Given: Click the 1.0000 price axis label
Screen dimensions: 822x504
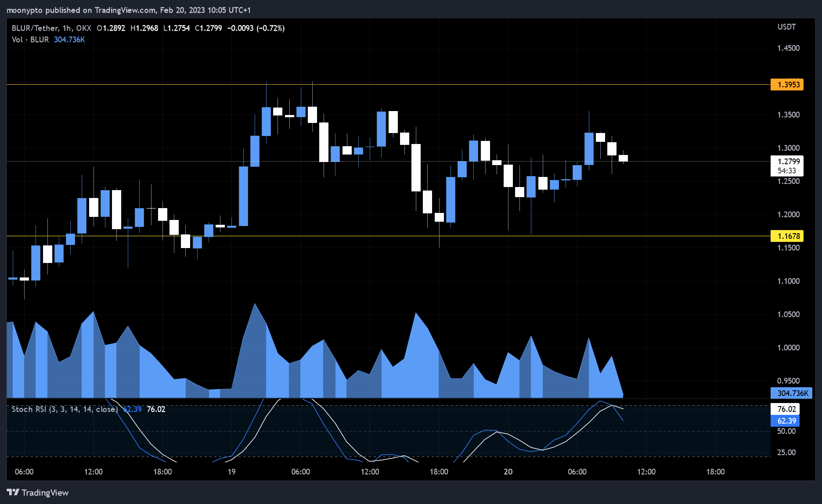Looking at the screenshot, I should pos(788,348).
